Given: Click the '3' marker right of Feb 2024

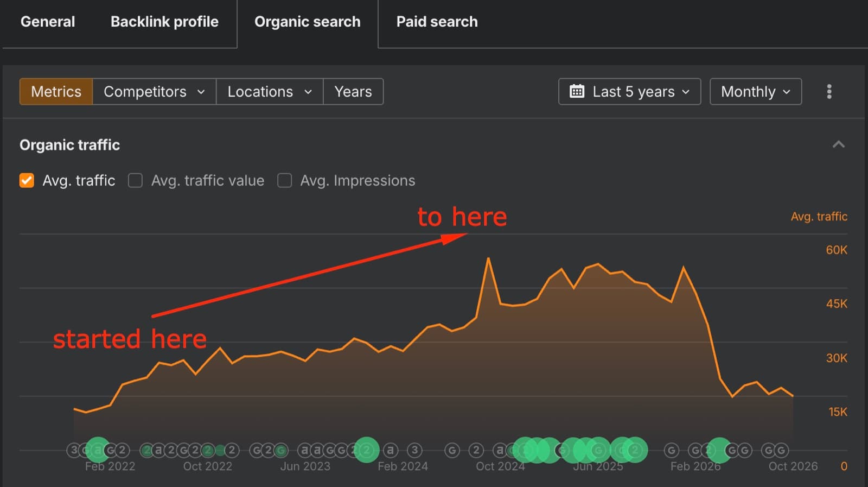Looking at the screenshot, I should coord(414,450).
